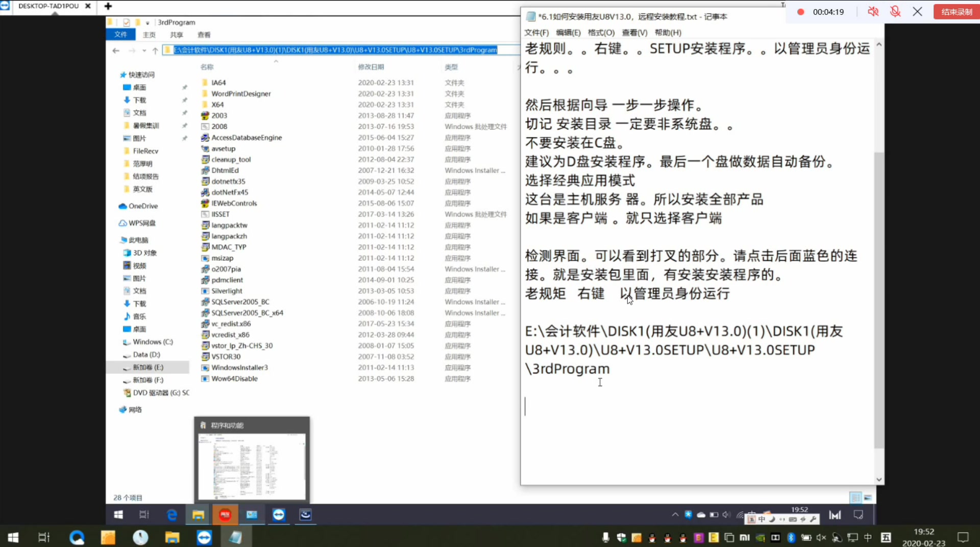The height and width of the screenshot is (547, 980).
Task: Select the IA64 folder
Action: click(x=218, y=83)
